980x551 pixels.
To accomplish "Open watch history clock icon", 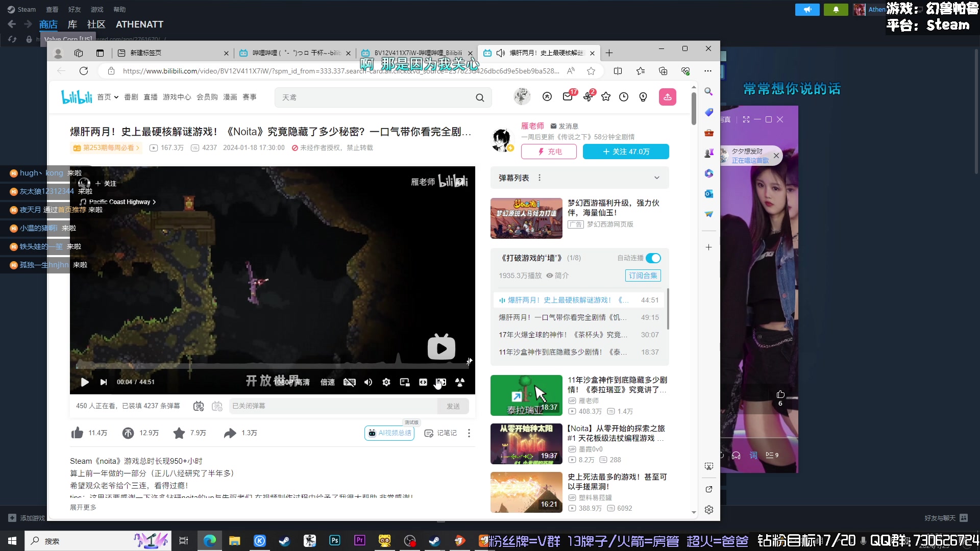I will [x=624, y=97].
